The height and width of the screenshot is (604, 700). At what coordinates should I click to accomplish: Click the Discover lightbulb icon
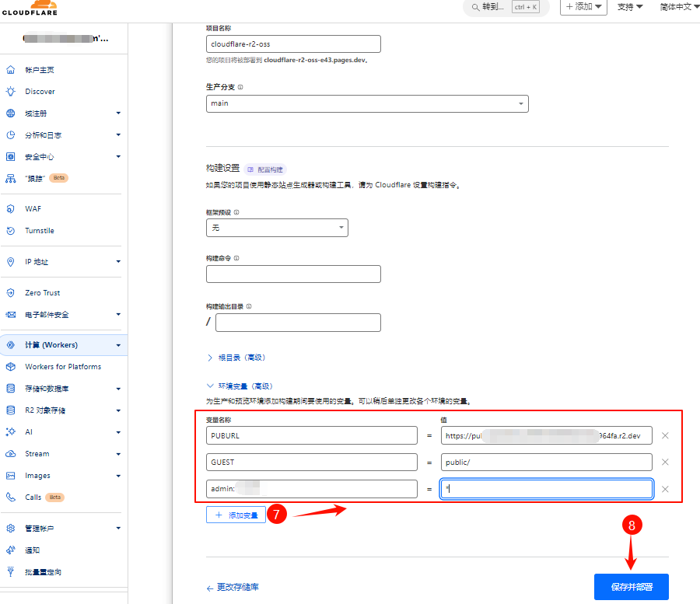click(x=11, y=92)
